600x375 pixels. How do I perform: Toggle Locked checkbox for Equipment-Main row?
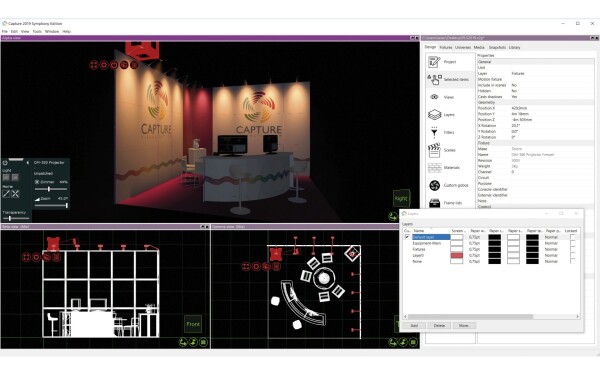[x=572, y=243]
